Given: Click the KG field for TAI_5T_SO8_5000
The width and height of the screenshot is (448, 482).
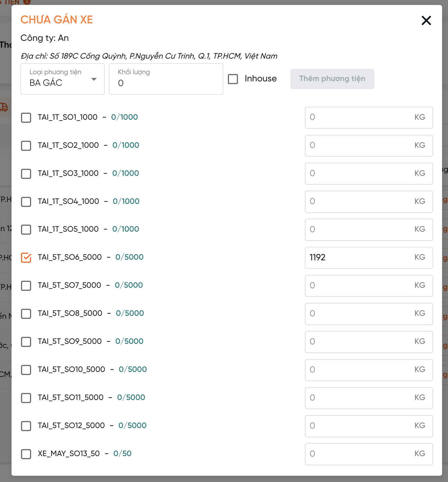Looking at the screenshot, I should click(x=369, y=314).
